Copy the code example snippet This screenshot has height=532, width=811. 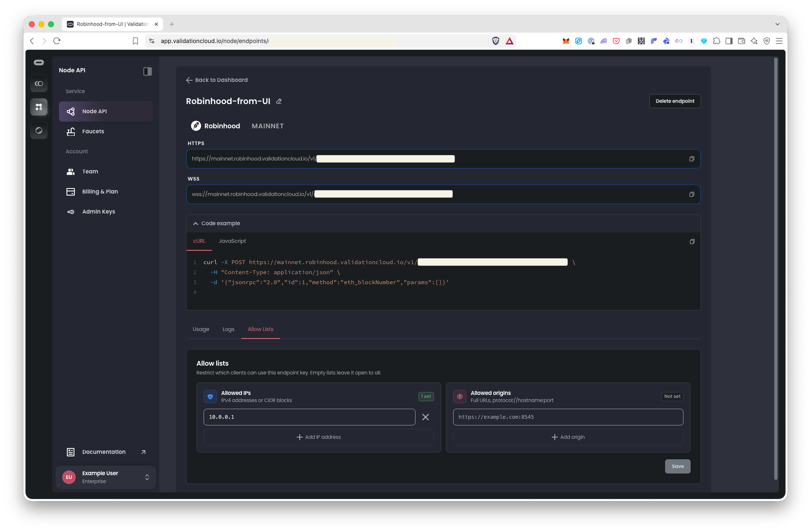pyautogui.click(x=692, y=242)
